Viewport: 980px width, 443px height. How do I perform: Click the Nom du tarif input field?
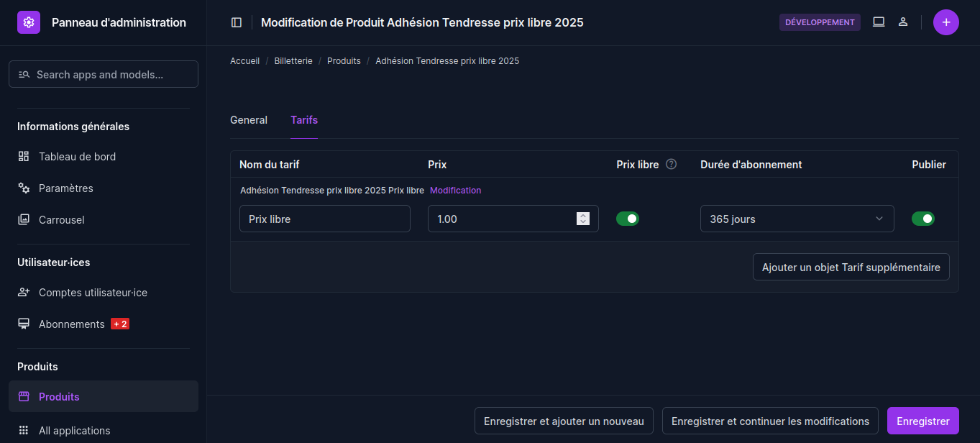tap(324, 219)
